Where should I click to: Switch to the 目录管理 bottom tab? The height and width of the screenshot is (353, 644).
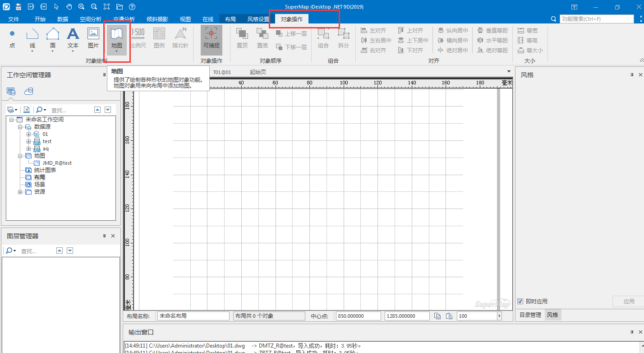(530, 315)
